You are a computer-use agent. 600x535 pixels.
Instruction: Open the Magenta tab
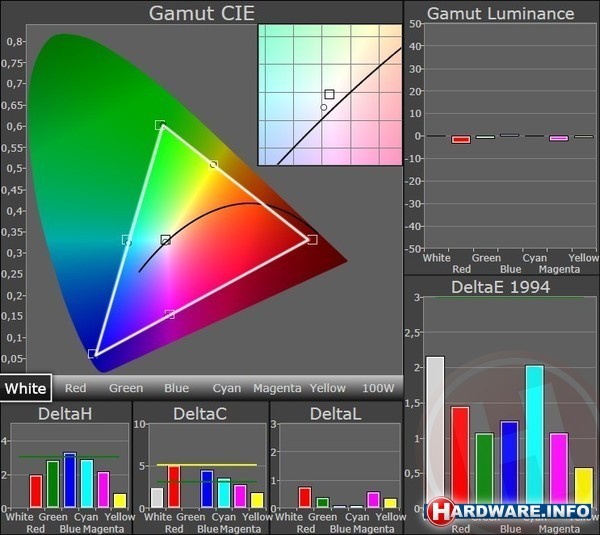(277, 388)
